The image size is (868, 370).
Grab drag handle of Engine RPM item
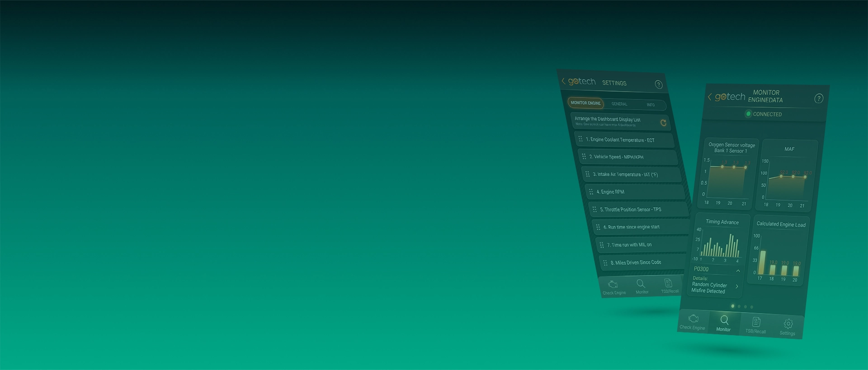click(591, 192)
